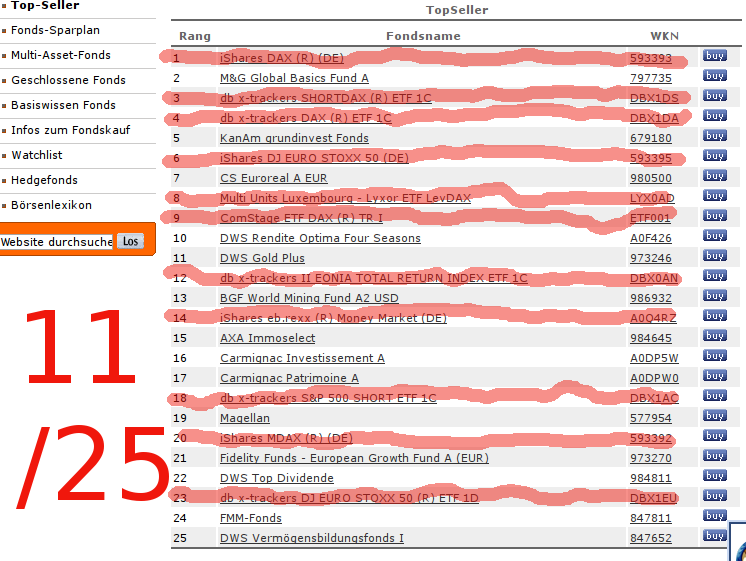Click the Website durchsuchen search field
Image resolution: width=746 pixels, height=561 pixels.
tap(57, 242)
